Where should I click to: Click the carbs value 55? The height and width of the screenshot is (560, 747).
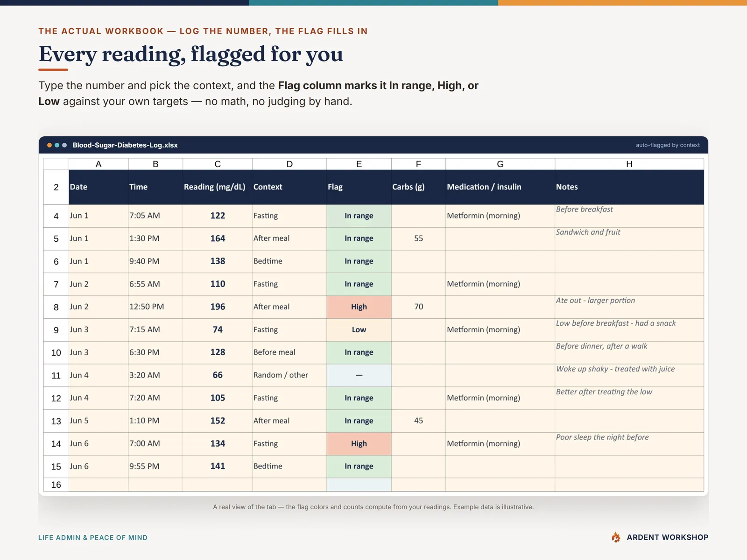point(418,238)
